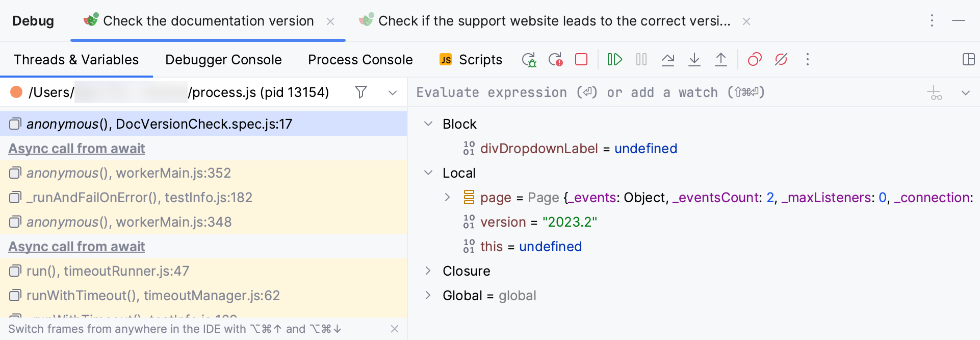Open the process.js thread dropdown
Image resolution: width=980 pixels, height=340 pixels.
pos(393,93)
